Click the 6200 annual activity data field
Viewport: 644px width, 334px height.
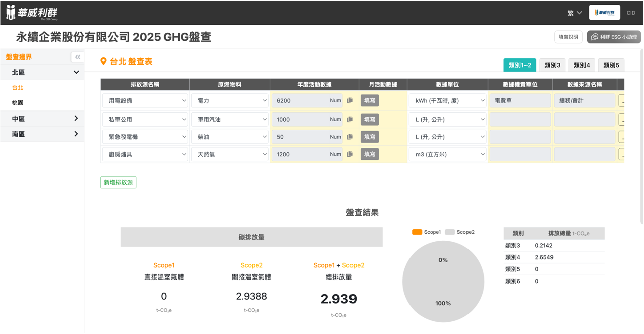[x=301, y=100]
